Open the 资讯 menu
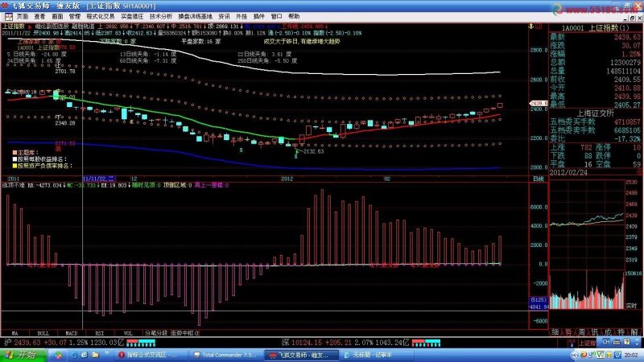 (x=224, y=16)
